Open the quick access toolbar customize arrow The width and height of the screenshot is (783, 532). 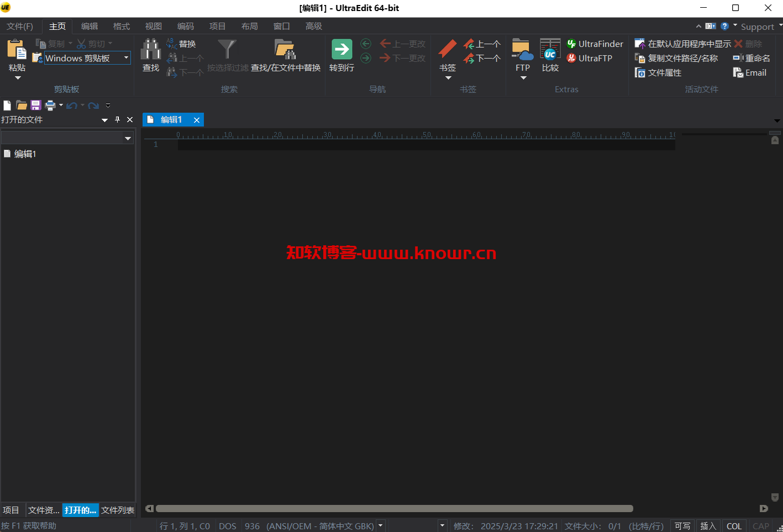pos(108,105)
